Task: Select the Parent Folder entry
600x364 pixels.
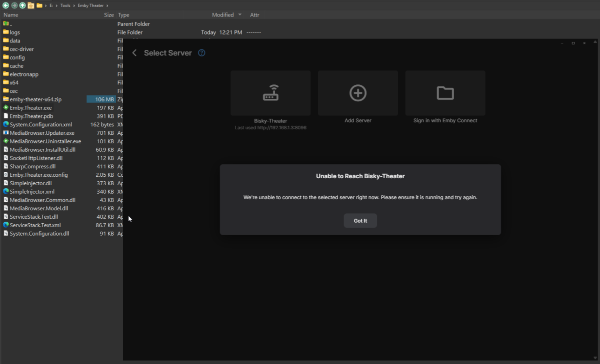Action: [x=11, y=24]
